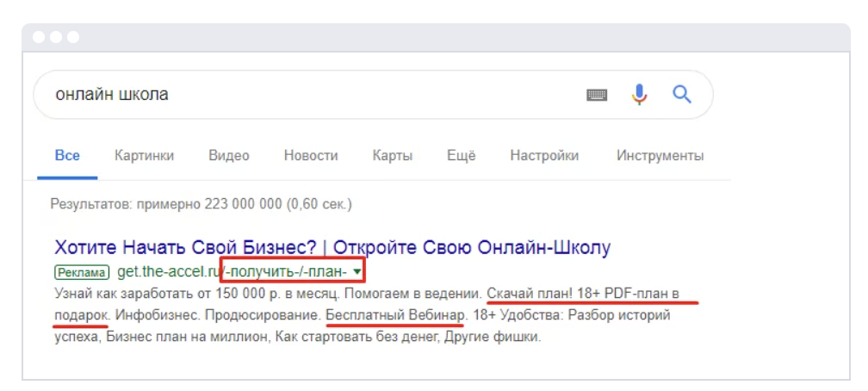Open ad headline 'Хотите Начать Свой Бизнес?'

point(188,247)
